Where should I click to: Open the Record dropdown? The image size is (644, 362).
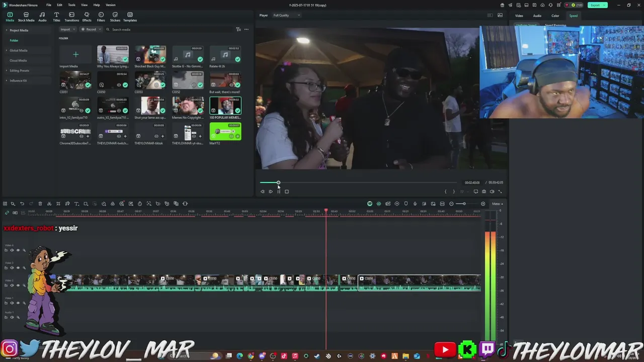click(91, 29)
